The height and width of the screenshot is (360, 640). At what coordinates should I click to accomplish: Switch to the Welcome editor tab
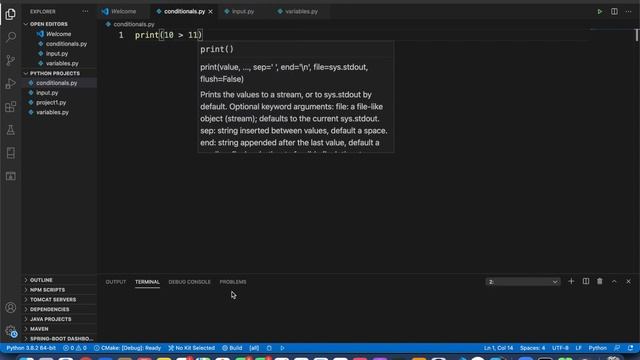(124, 11)
